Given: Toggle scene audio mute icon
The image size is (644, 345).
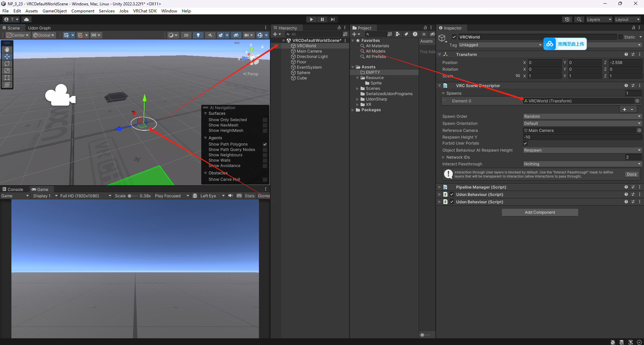Looking at the screenshot, I should coord(210,35).
